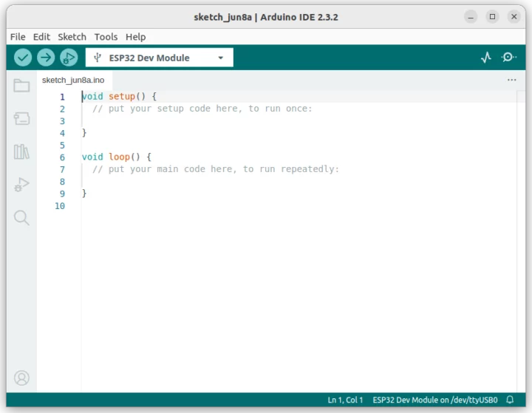Screen dimensions: 532x413
Task: Open the Debug sidebar panel
Action: point(21,185)
